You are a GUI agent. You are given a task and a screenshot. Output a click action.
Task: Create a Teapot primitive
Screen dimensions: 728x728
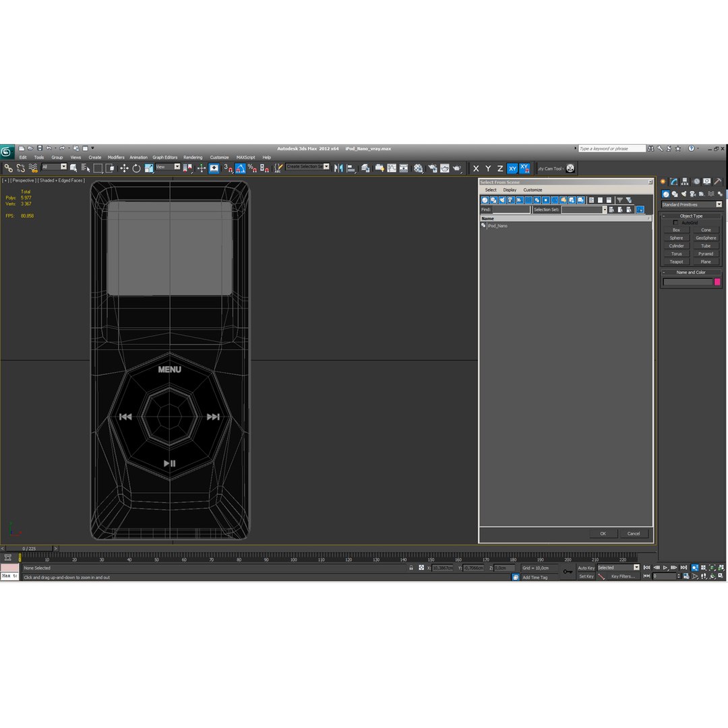(676, 262)
